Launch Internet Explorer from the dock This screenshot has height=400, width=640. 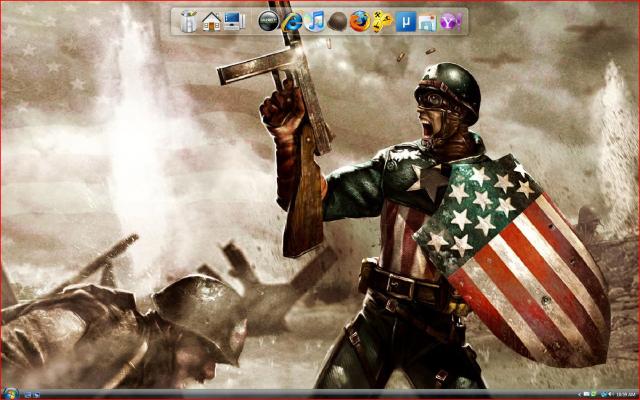pyautogui.click(x=292, y=21)
